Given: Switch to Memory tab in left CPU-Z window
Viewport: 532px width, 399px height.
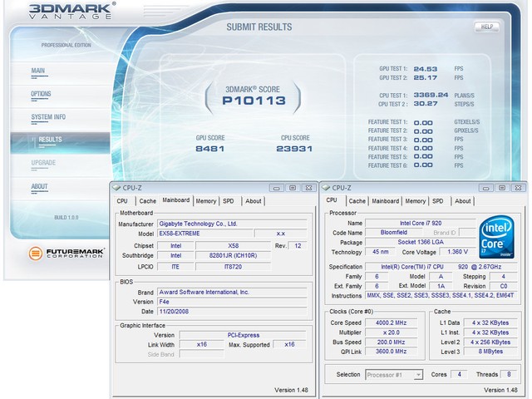Looking at the screenshot, I should [206, 201].
